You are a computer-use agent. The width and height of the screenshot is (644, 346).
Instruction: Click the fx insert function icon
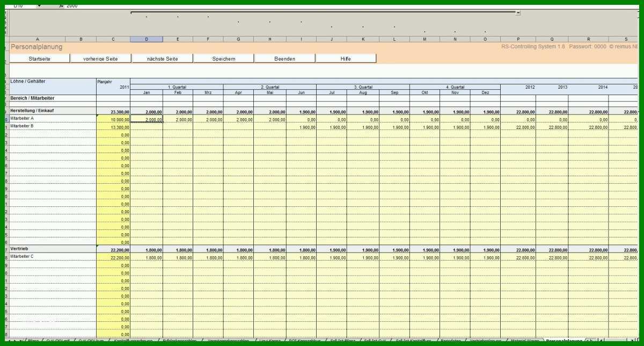[x=61, y=5]
